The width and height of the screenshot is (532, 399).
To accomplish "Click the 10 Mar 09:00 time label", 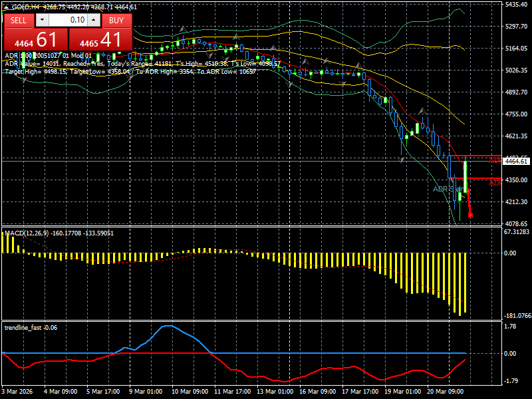I will coord(190,391).
